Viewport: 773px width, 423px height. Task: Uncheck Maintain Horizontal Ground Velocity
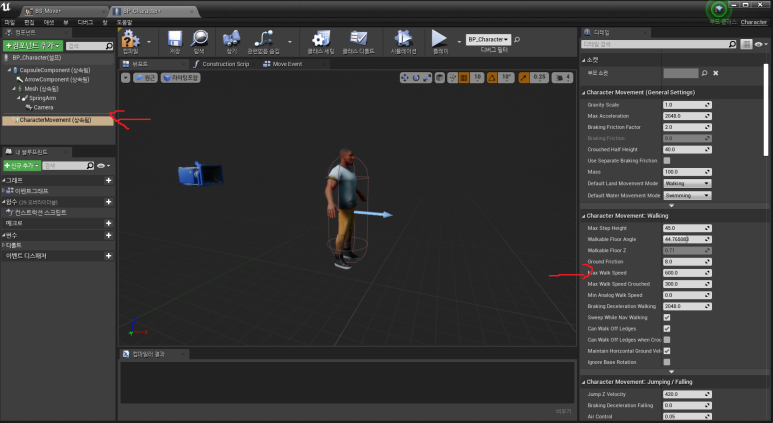pos(667,351)
